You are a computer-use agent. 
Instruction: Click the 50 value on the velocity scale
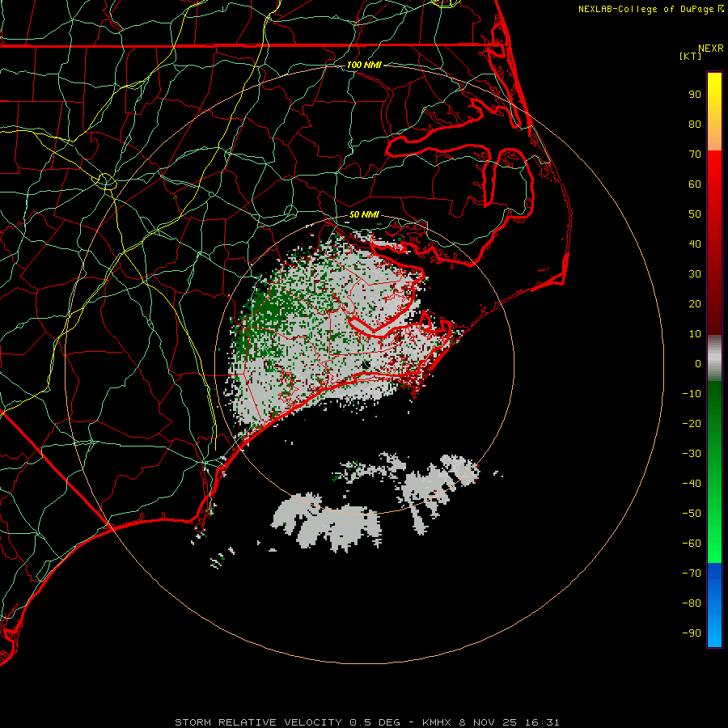point(695,214)
